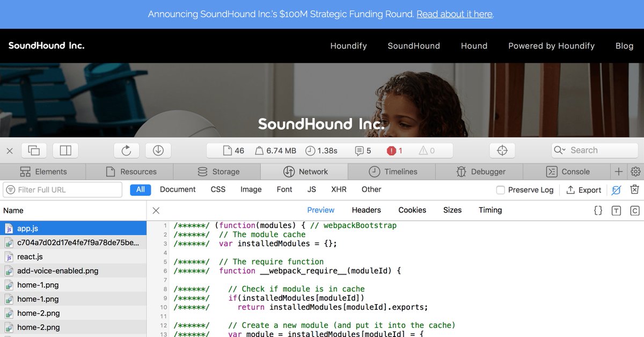Select app.js in the resource list
This screenshot has width=644, height=337.
[x=73, y=228]
